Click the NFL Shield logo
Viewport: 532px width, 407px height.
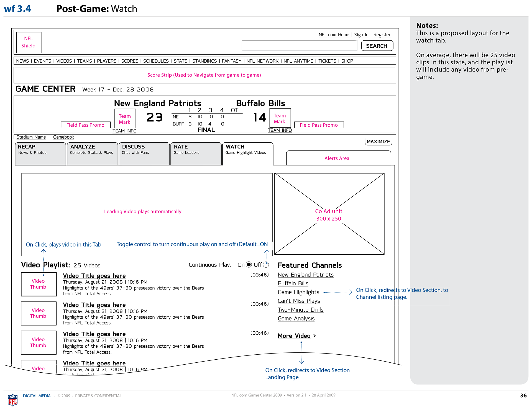click(x=29, y=42)
